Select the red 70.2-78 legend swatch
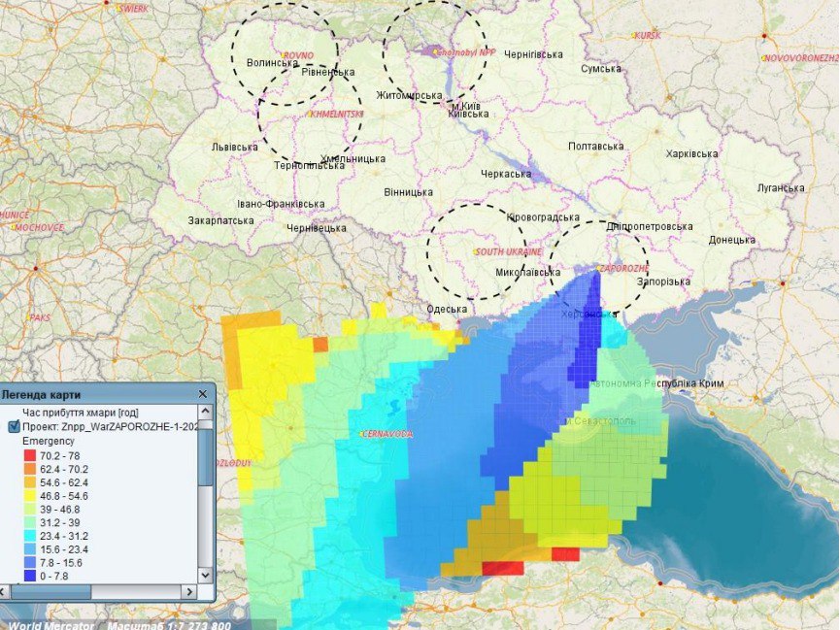Viewport: 840px width, 630px height. click(28, 455)
